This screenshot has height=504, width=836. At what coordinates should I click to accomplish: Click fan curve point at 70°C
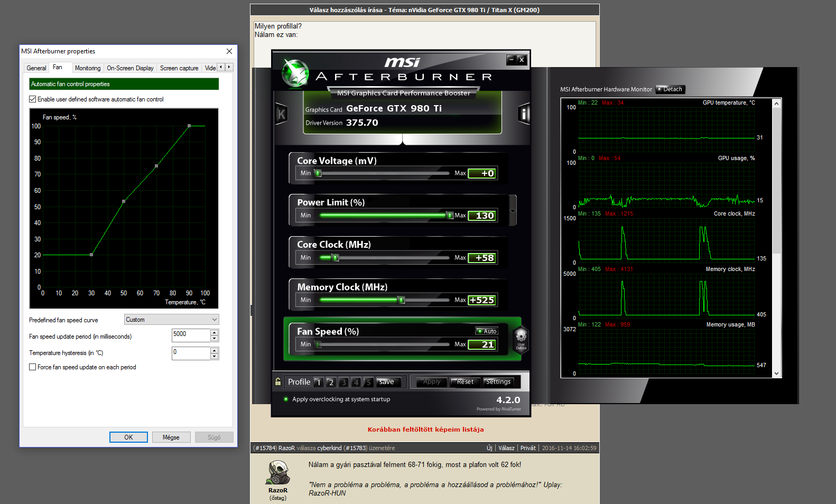point(156,166)
